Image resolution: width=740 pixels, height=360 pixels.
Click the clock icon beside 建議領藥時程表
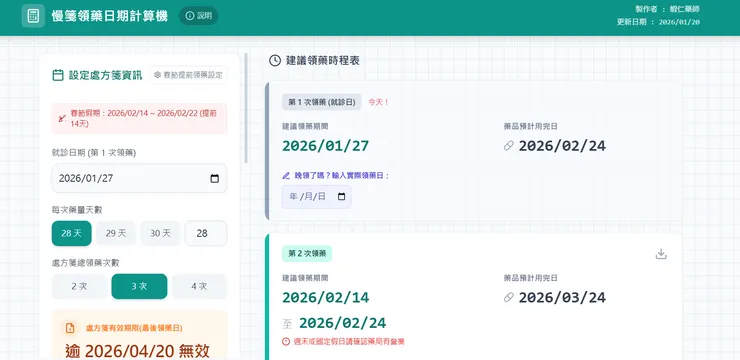pyautogui.click(x=275, y=60)
